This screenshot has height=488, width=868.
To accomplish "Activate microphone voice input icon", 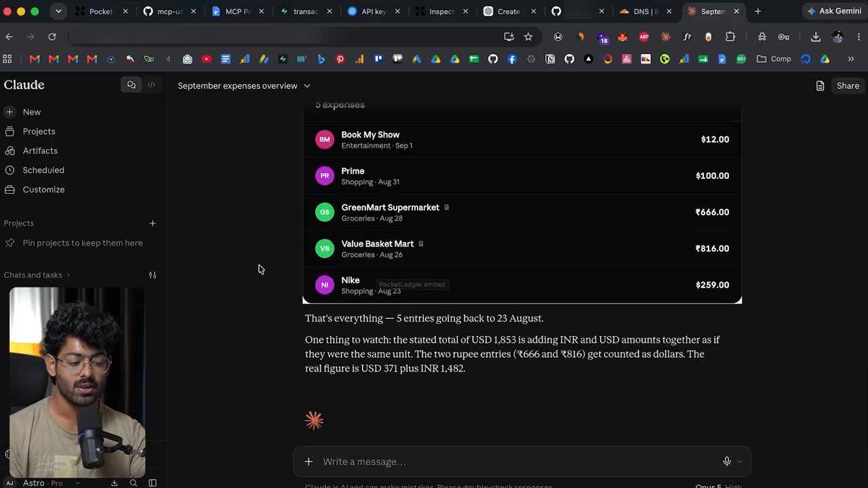I will coord(727,462).
